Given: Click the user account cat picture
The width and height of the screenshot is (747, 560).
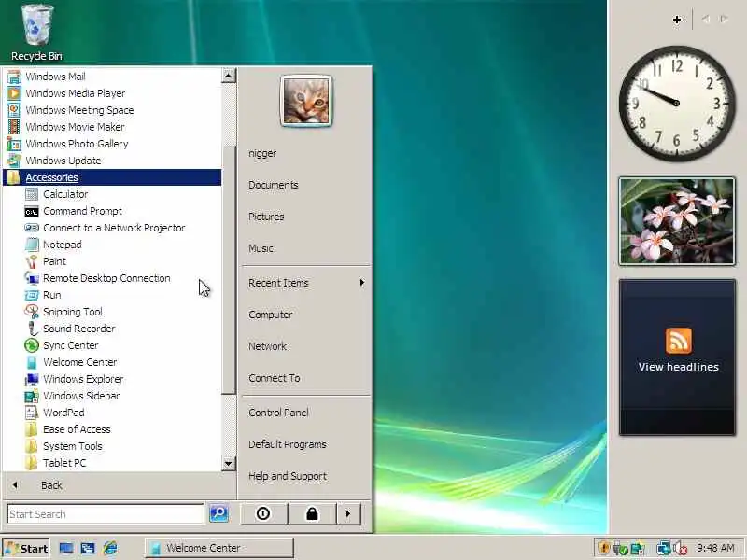Looking at the screenshot, I should click(306, 101).
